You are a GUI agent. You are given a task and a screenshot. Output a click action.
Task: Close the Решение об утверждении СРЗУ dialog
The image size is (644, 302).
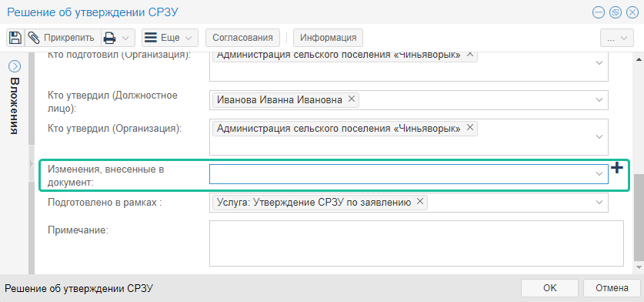(x=632, y=13)
